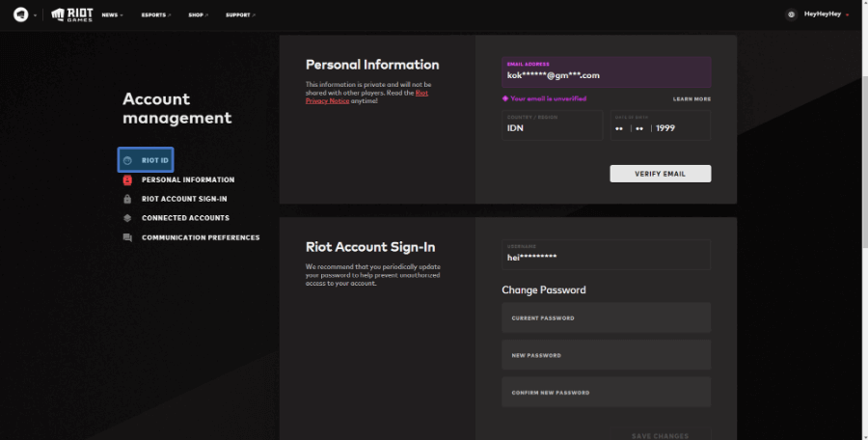Open the Support menu link

[x=240, y=15]
